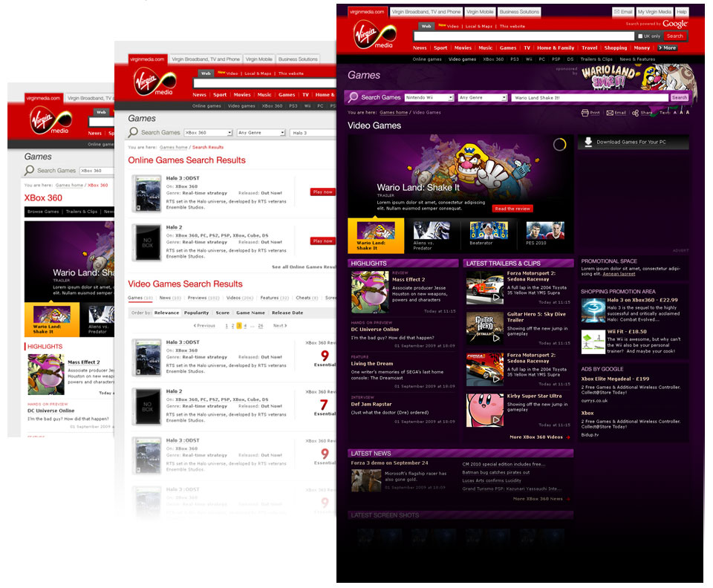Click the Print icon on dark page
This screenshot has width=713, height=588.
tap(585, 113)
